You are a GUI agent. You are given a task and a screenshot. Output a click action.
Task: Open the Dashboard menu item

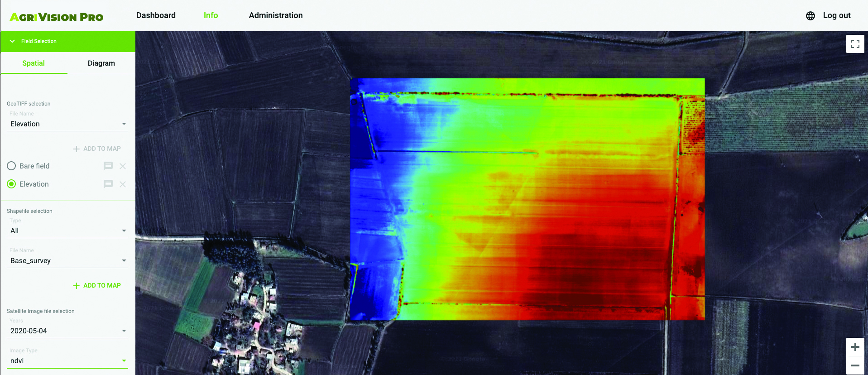[156, 15]
